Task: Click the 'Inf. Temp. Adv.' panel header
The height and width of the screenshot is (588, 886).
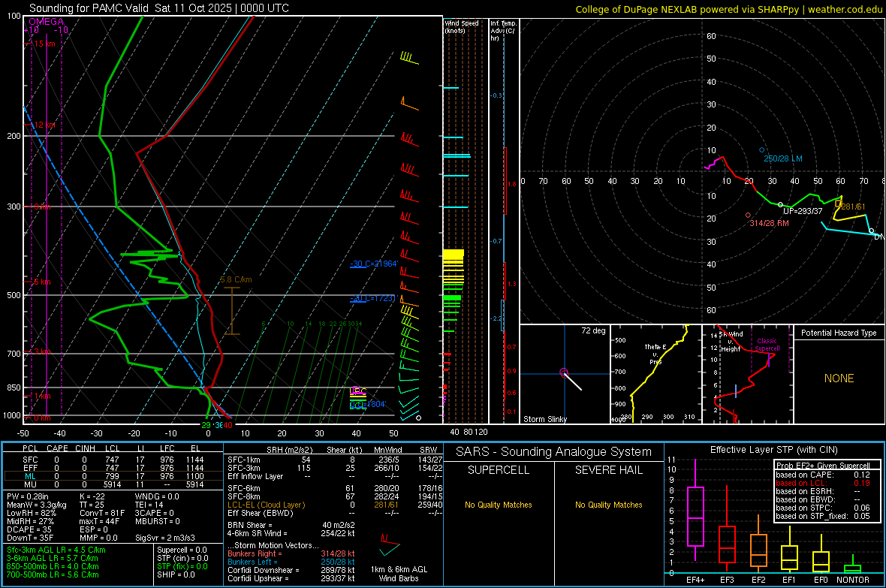Action: [x=502, y=31]
